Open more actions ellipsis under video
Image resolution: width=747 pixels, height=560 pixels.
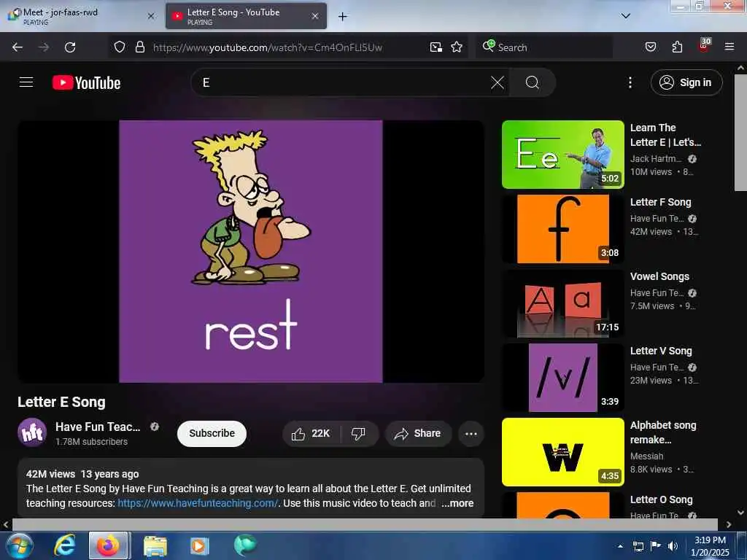click(x=471, y=433)
